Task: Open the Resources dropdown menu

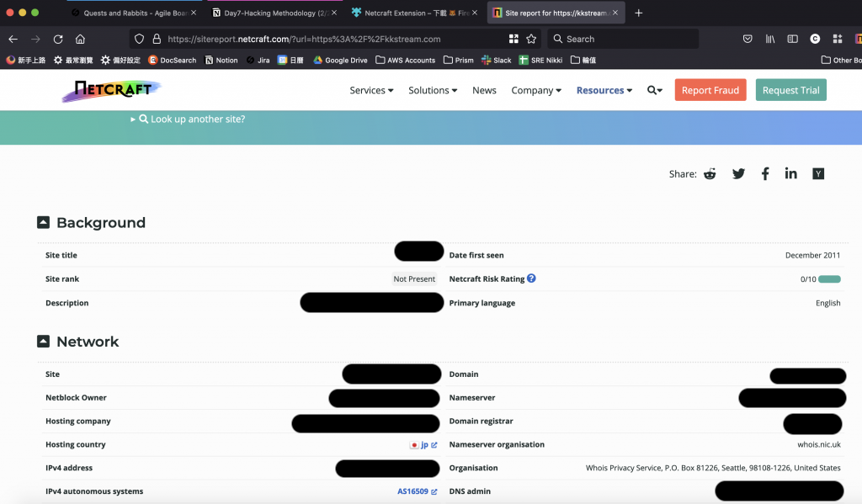Action: (604, 90)
